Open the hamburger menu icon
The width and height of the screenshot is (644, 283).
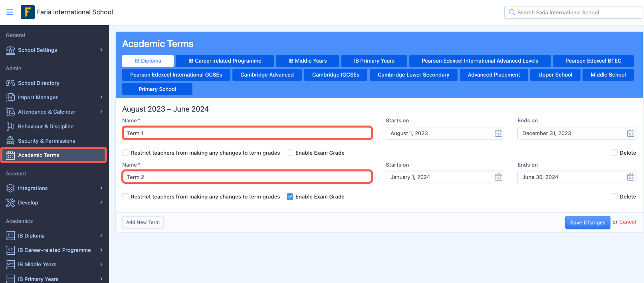(x=10, y=12)
